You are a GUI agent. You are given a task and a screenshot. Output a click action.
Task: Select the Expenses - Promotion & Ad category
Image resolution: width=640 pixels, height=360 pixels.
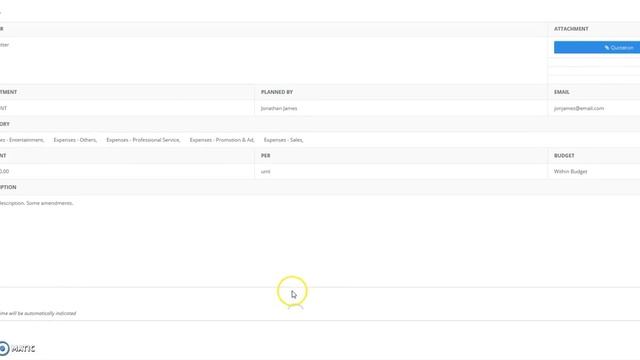pos(222,140)
